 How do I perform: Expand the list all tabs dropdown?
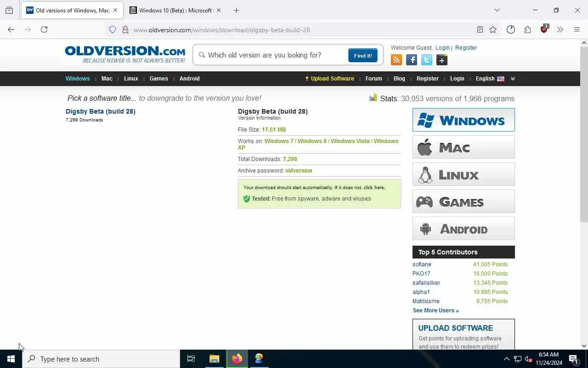[x=497, y=10]
